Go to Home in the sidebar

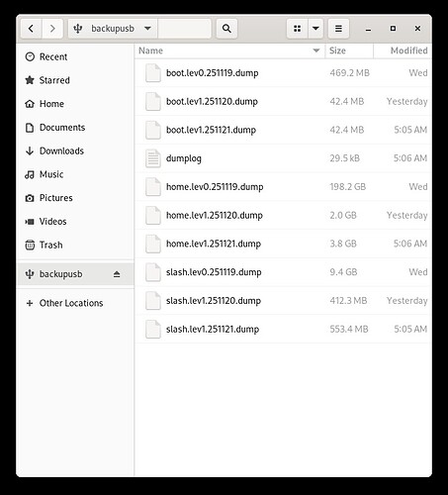tap(76, 104)
